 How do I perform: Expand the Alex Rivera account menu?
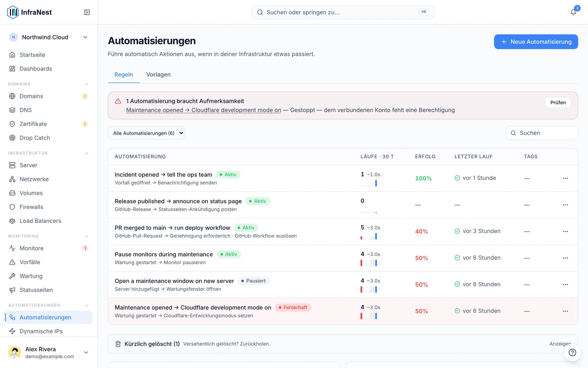tap(49, 352)
